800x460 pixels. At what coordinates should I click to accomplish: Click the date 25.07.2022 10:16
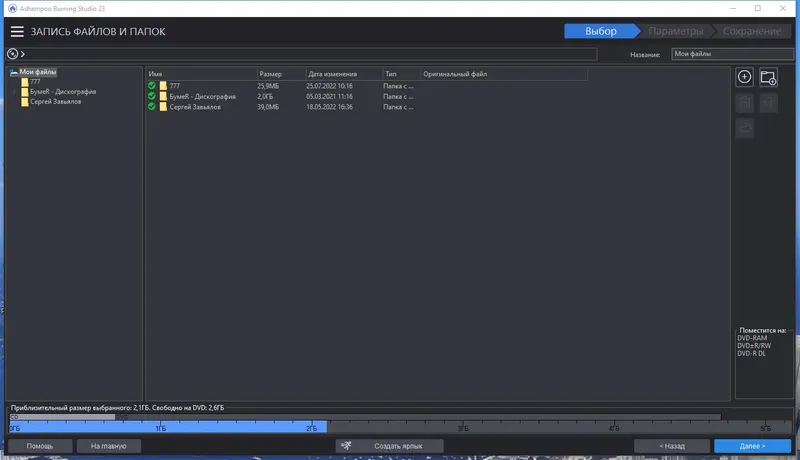coord(329,86)
